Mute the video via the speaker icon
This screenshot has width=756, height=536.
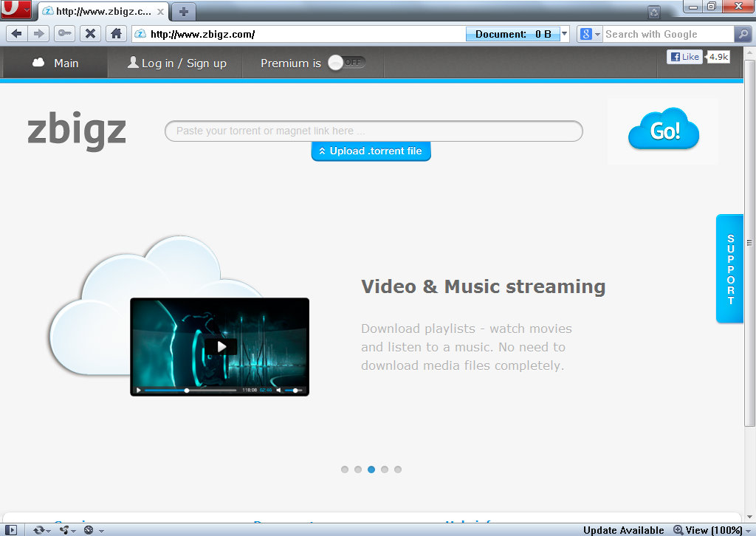click(x=278, y=390)
